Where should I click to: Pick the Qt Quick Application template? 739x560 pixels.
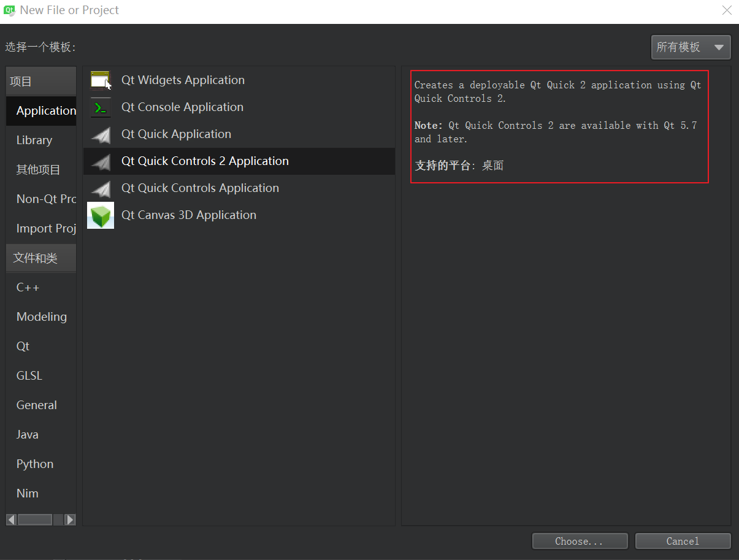pyautogui.click(x=239, y=134)
